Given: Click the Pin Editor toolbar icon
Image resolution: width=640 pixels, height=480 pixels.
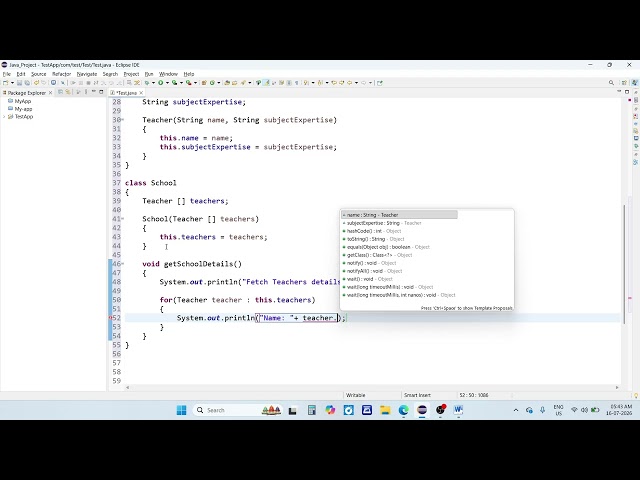Looking at the screenshot, I should coord(381,83).
